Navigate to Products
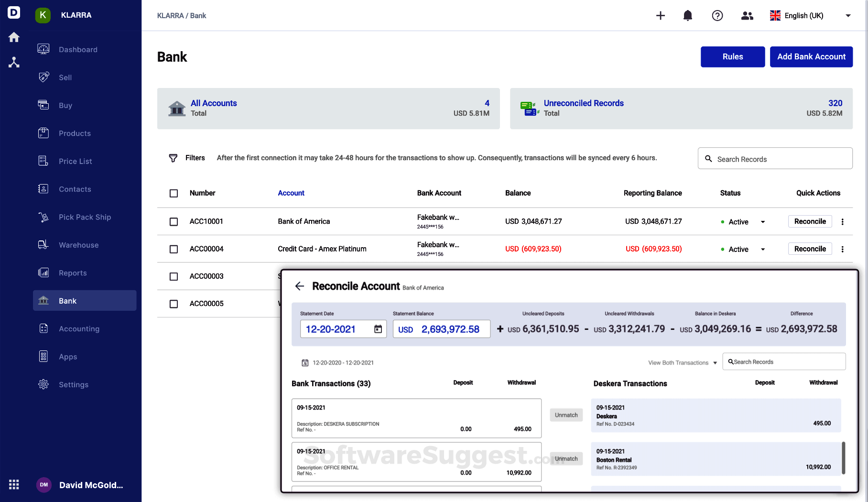This screenshot has height=502, width=868. point(85,133)
